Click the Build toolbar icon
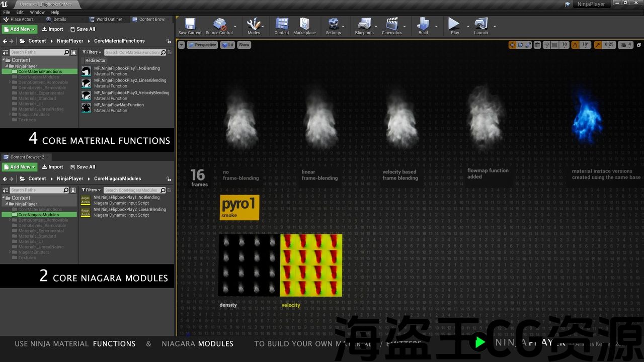The width and height of the screenshot is (644, 362). coord(423,25)
